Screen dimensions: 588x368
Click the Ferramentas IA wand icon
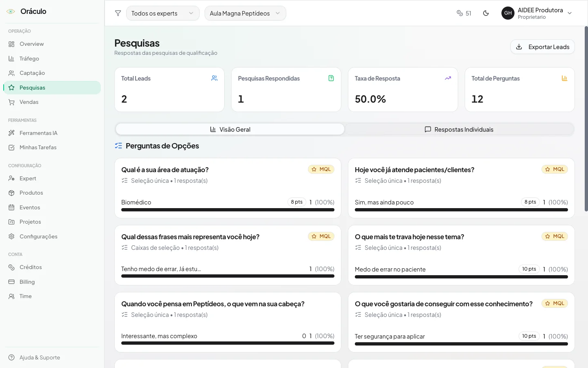pyautogui.click(x=11, y=133)
